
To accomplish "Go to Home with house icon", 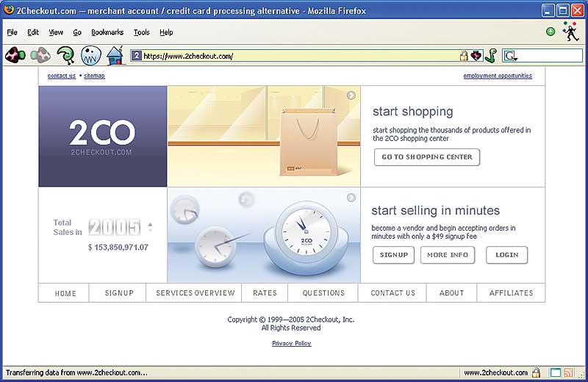I will click(115, 56).
